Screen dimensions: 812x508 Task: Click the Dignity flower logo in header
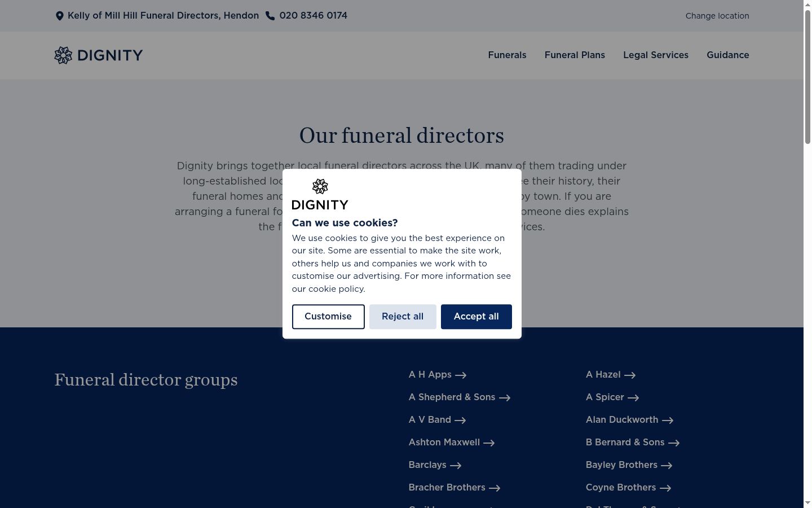pyautogui.click(x=63, y=55)
